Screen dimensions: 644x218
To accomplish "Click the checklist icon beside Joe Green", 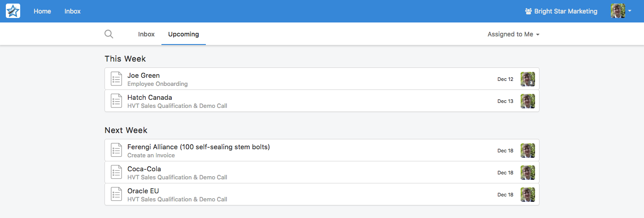I will click(116, 79).
